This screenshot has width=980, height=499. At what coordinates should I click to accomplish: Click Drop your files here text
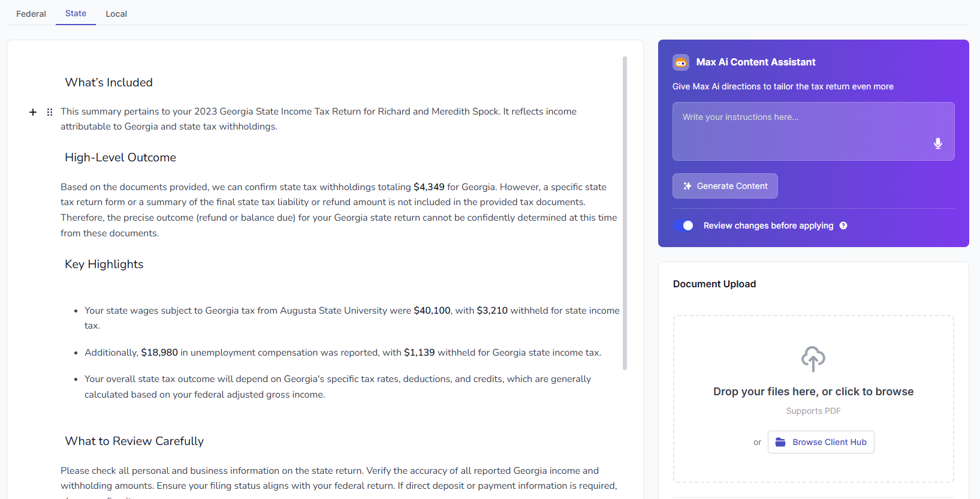pos(813,392)
